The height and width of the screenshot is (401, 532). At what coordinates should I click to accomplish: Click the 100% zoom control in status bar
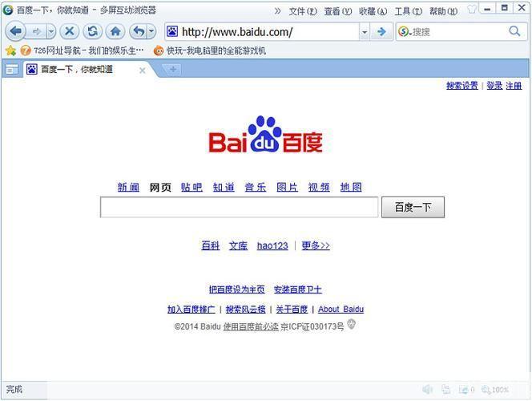[495, 390]
